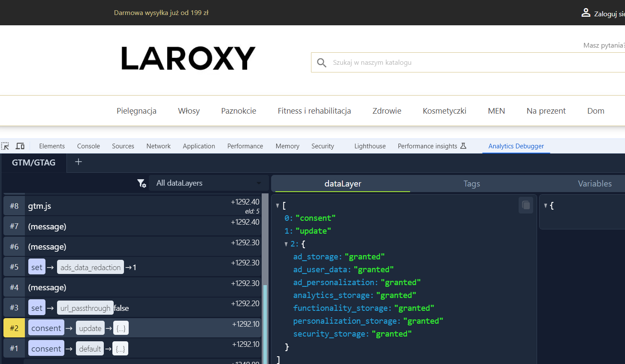Open the All dataLayers dropdown
The height and width of the screenshot is (364, 625).
coord(208,183)
